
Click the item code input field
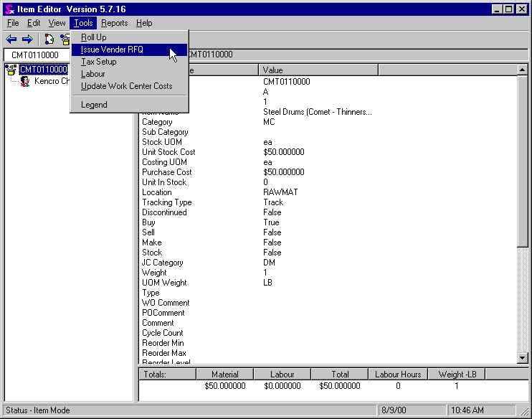tap(36, 55)
